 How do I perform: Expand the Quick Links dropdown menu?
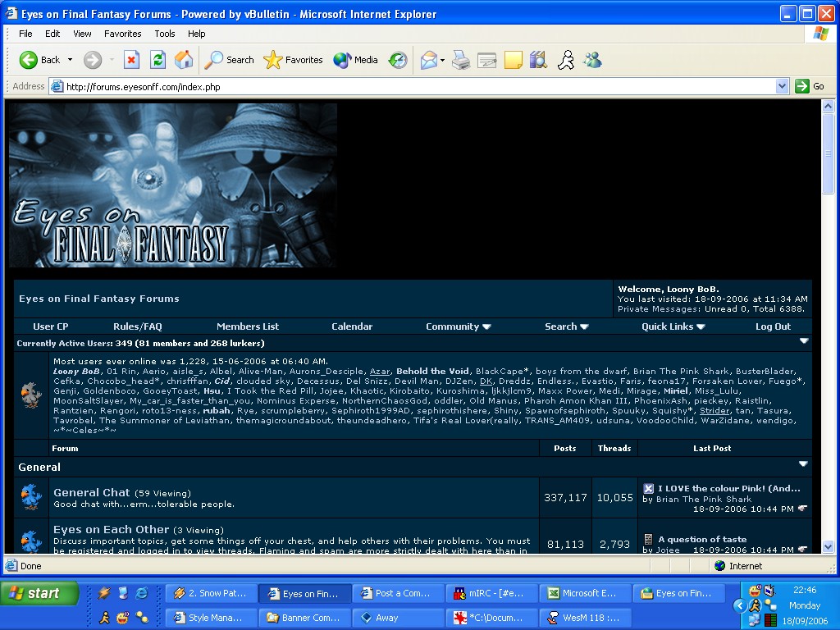pos(673,326)
